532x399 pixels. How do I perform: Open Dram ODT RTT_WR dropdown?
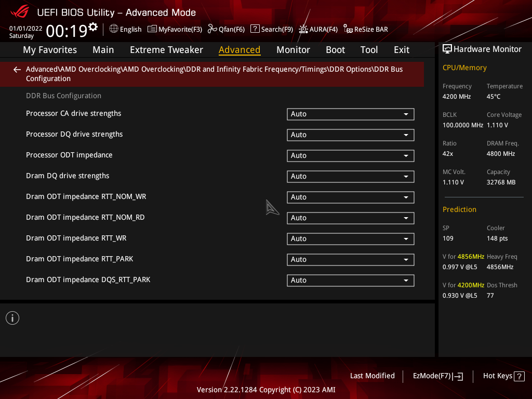click(351, 238)
